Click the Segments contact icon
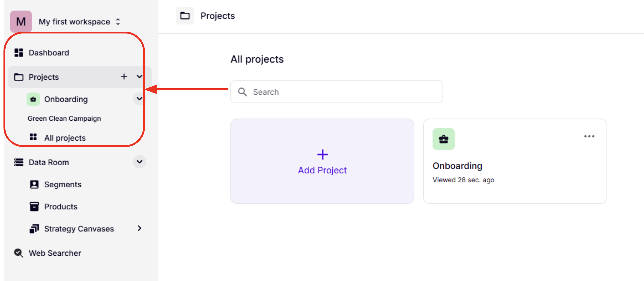 tap(34, 185)
